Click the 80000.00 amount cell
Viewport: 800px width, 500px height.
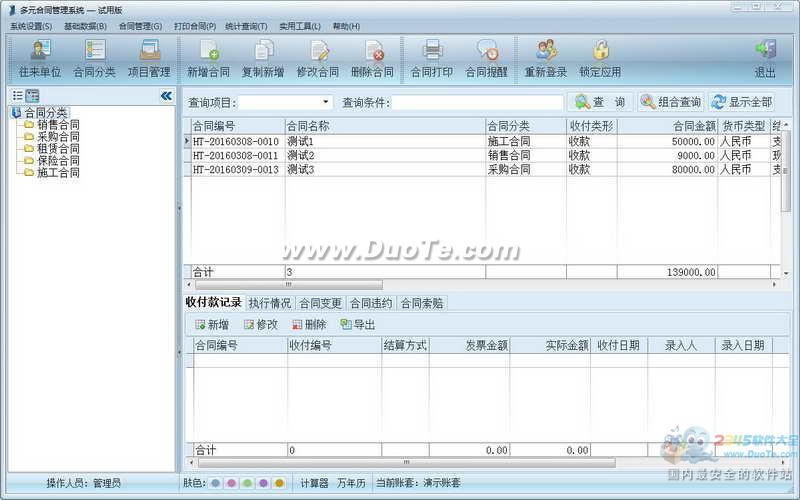(667, 169)
